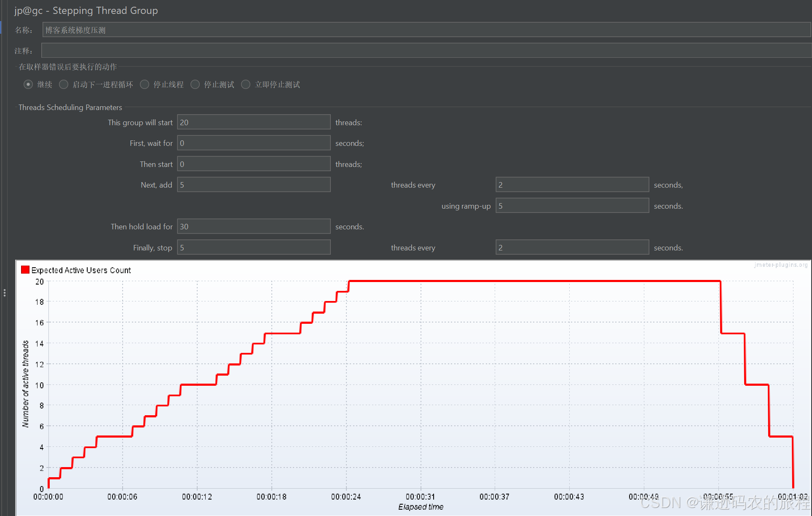Focus the 'Next, add' threads field

click(x=254, y=185)
